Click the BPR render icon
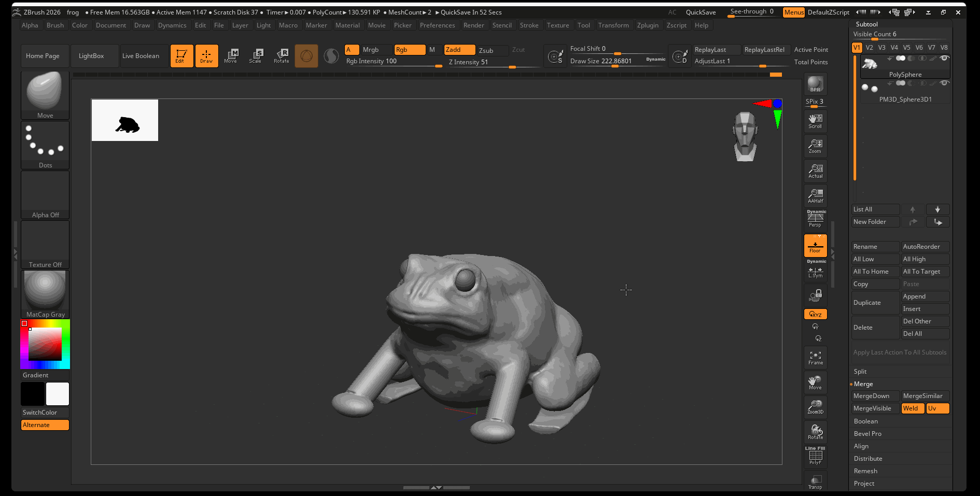The height and width of the screenshot is (496, 980). point(815,84)
